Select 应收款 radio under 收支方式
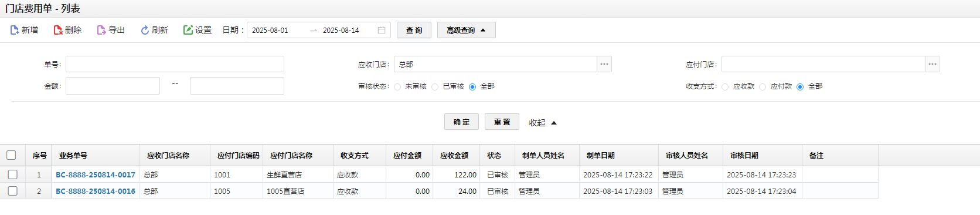This screenshot has width=980, height=215. [x=725, y=87]
